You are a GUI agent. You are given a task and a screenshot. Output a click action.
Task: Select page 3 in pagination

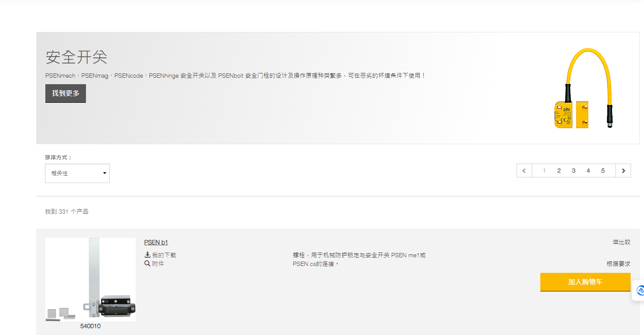point(574,171)
